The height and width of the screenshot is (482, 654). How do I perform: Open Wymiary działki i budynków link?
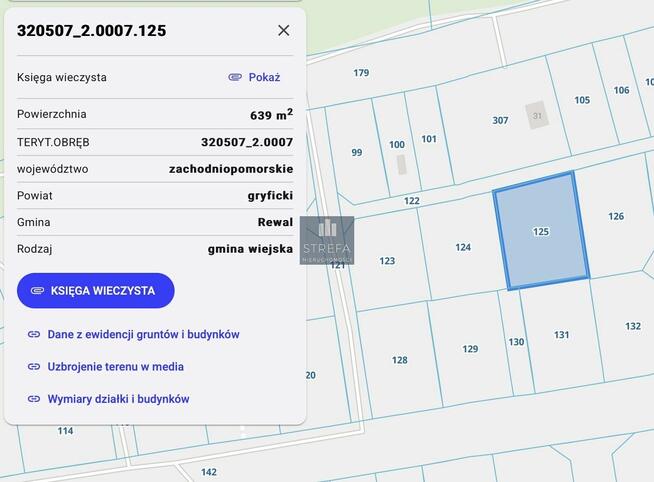tap(118, 399)
